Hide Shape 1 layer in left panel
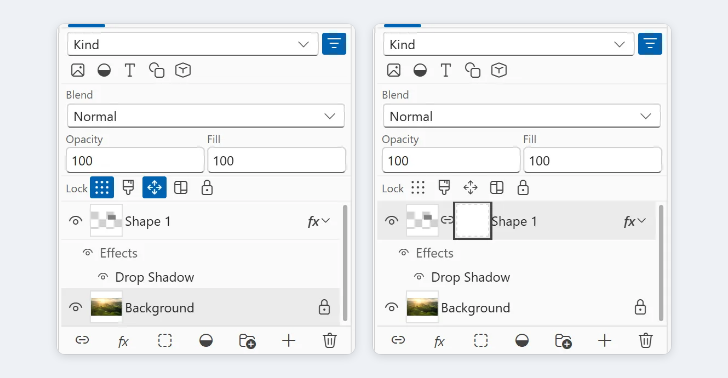The image size is (728, 378). [76, 221]
